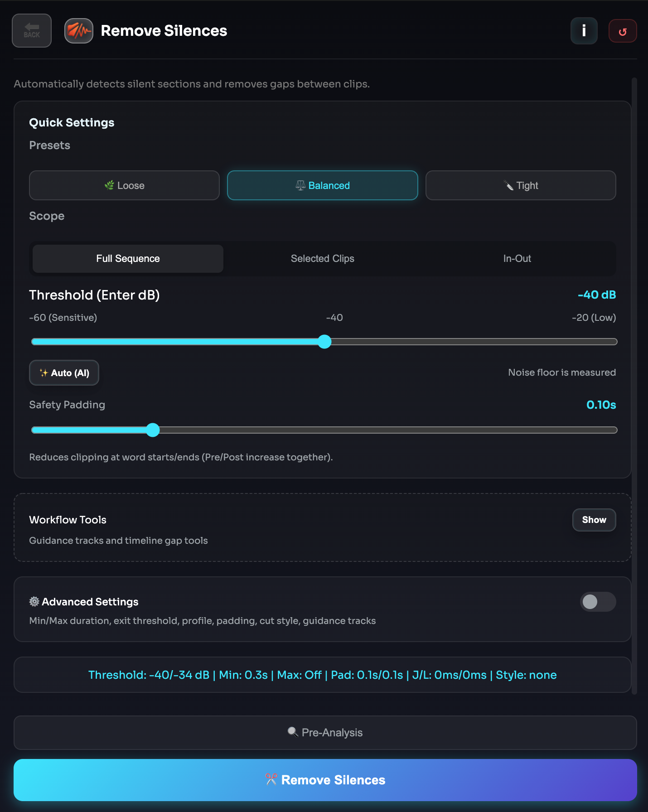The image size is (648, 812).
Task: Click the Back arrow button
Action: (32, 31)
